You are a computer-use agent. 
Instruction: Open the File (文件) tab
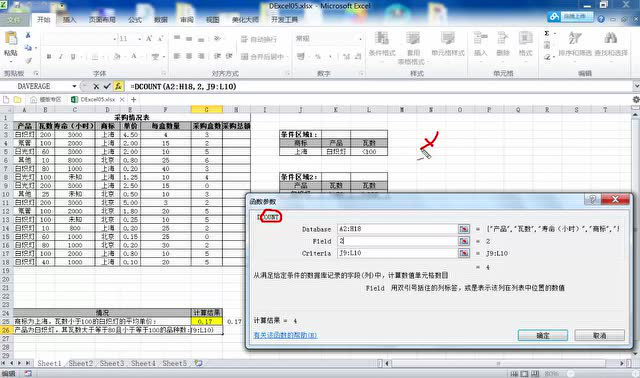14,20
